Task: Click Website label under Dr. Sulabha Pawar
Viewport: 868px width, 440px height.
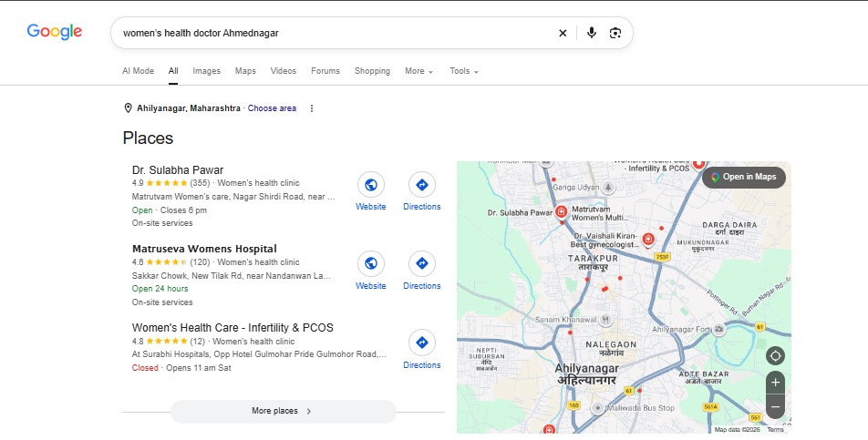Action: pyautogui.click(x=371, y=207)
